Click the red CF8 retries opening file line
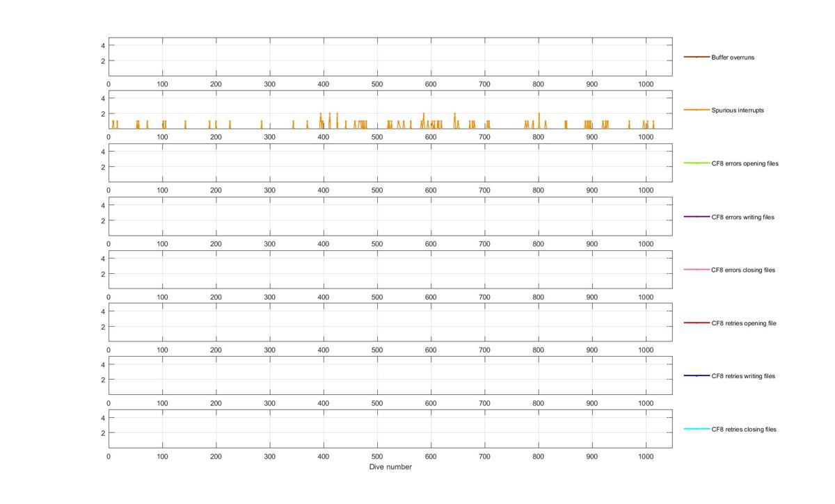Viewport: 835px width, 504px height. (697, 323)
